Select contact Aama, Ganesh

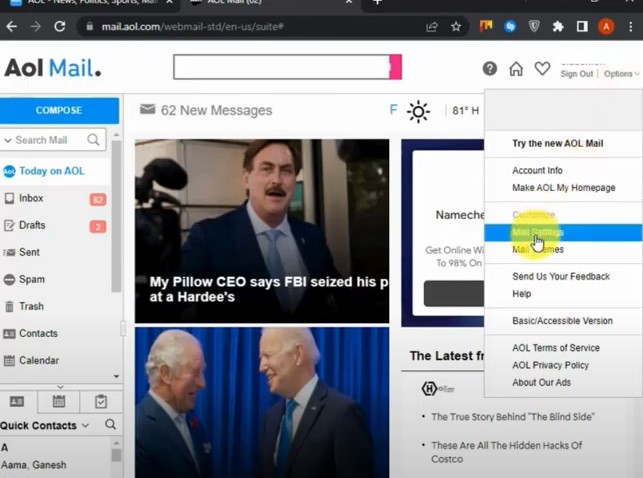tap(34, 465)
